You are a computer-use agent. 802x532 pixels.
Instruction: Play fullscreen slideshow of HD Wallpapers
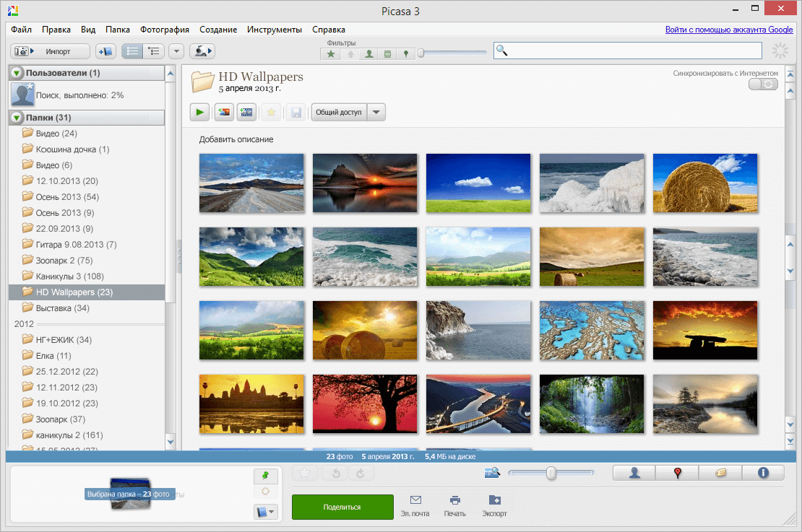[199, 112]
